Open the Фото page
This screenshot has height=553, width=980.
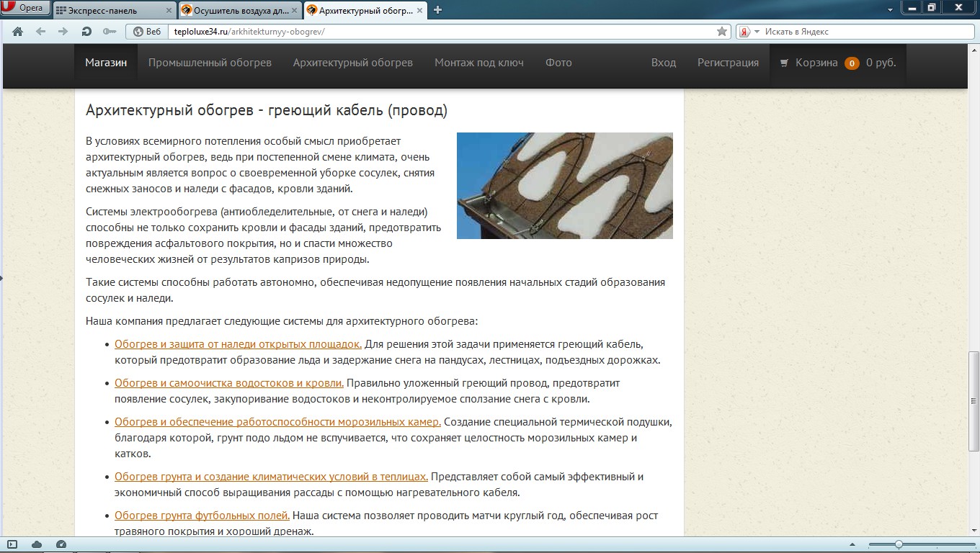point(558,63)
